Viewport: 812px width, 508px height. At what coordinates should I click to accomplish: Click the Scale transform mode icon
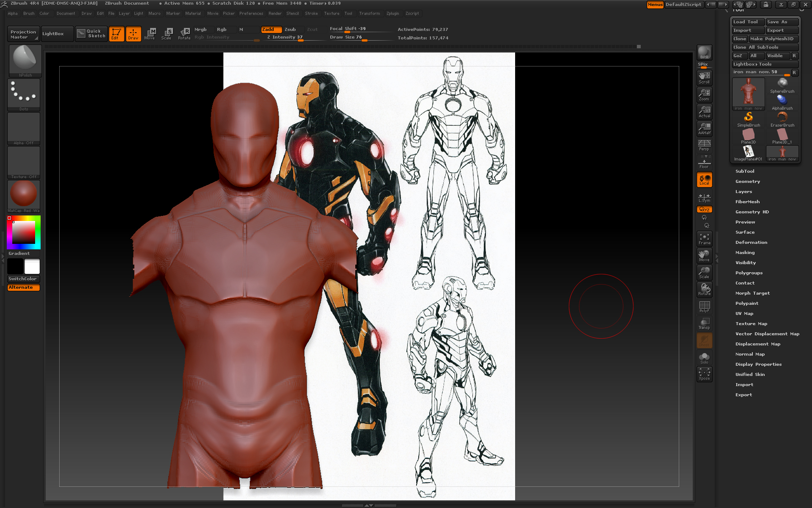[x=167, y=34]
